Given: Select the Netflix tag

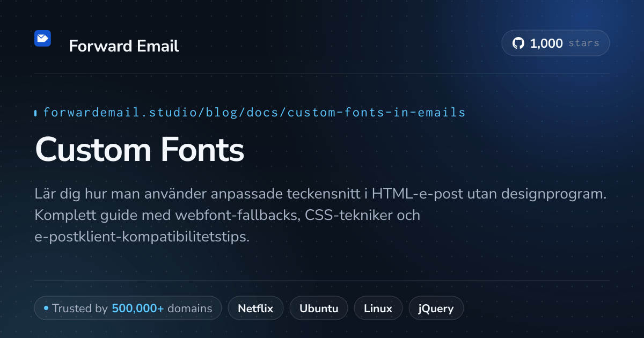Looking at the screenshot, I should tap(255, 308).
